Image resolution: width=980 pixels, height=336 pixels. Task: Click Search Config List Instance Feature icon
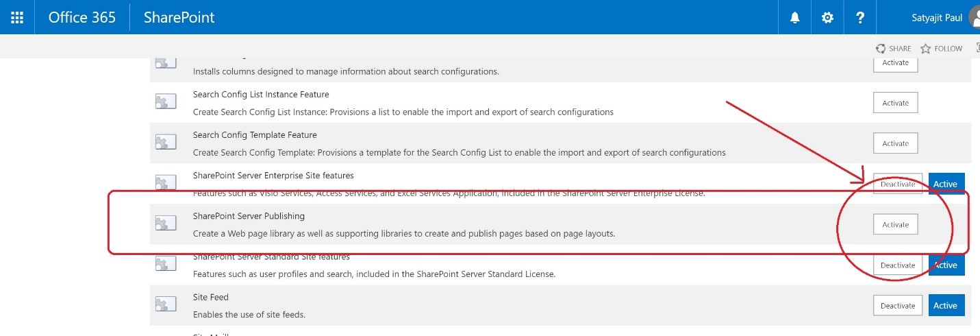(x=166, y=102)
